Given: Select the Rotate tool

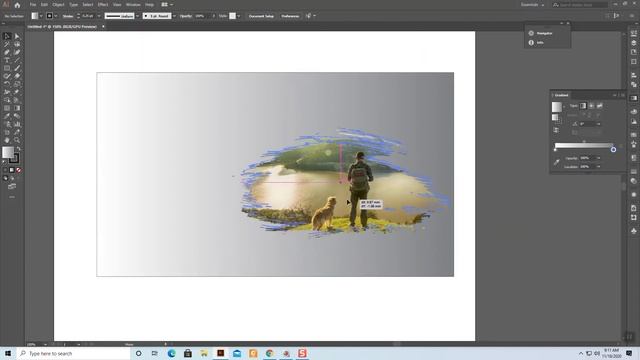Looking at the screenshot, I should point(7,84).
